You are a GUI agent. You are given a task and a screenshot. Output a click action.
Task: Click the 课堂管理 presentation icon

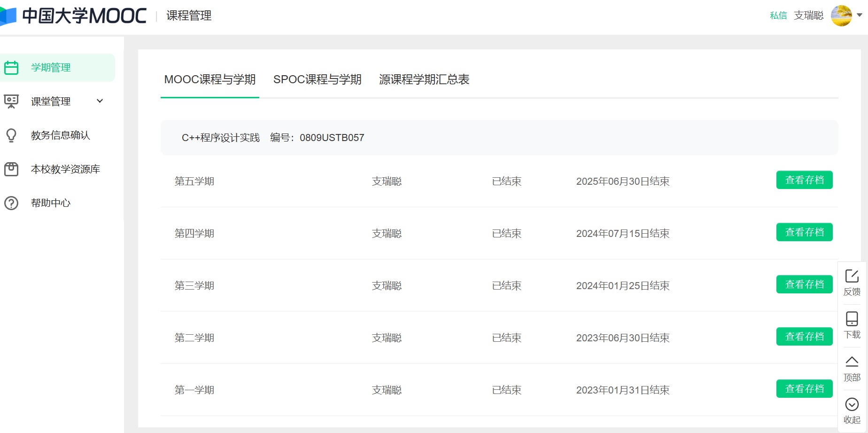11,102
